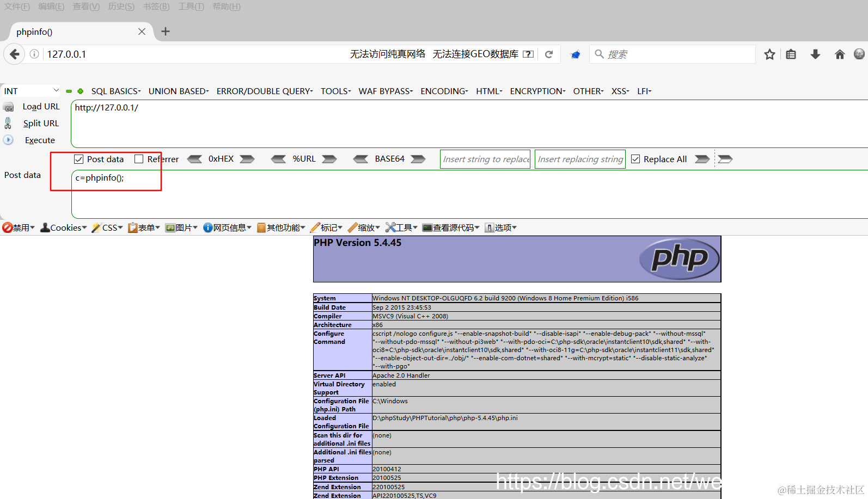Open the CSS developer toolbar menu
Viewport: 868px width, 499px height.
pyautogui.click(x=107, y=227)
